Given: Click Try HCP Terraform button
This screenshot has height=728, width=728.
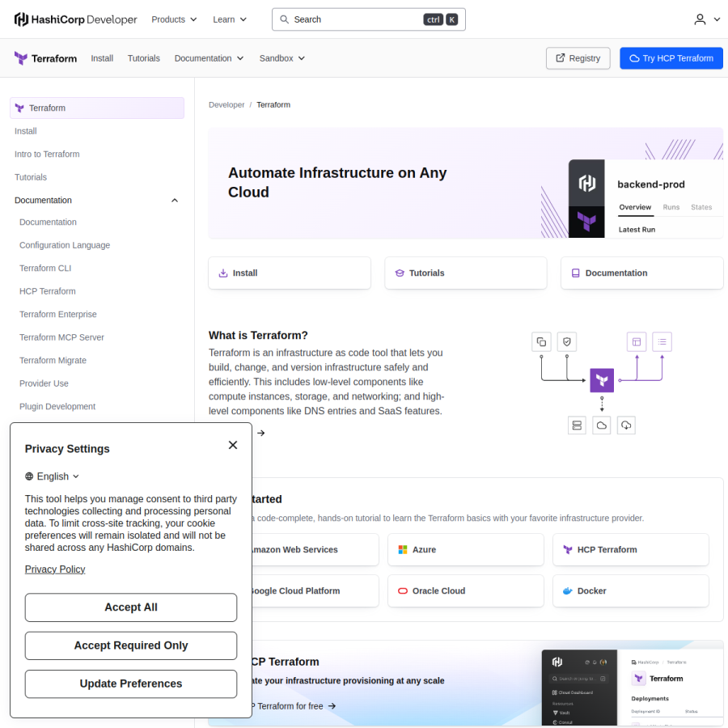Looking at the screenshot, I should coord(671,58).
